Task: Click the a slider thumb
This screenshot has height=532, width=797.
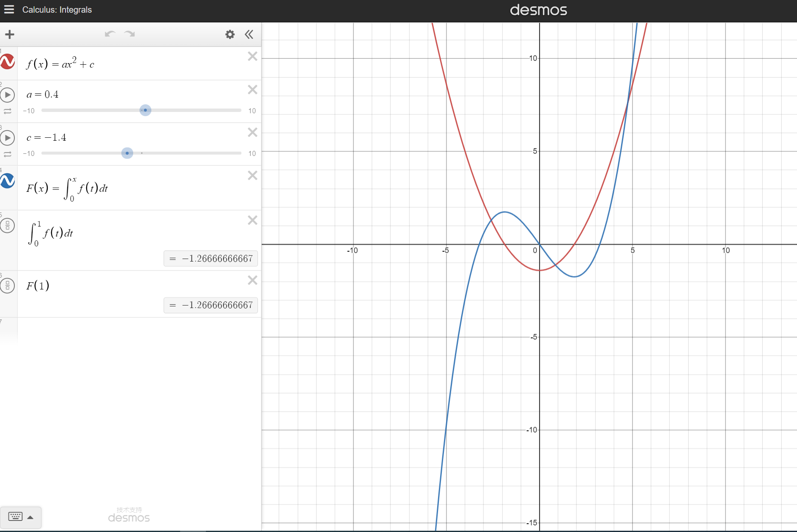Action: pyautogui.click(x=145, y=110)
